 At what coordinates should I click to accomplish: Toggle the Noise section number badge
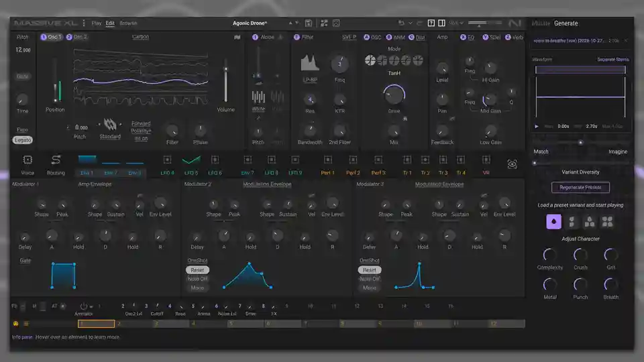(x=255, y=37)
